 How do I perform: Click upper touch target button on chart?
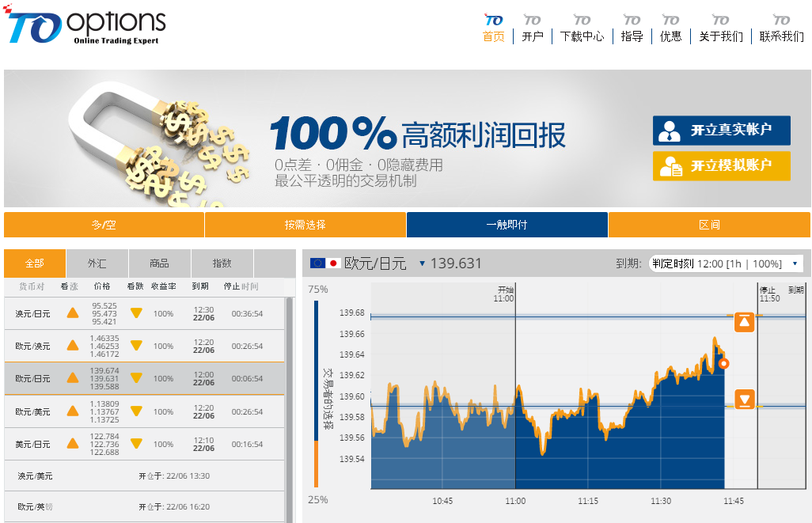click(744, 322)
